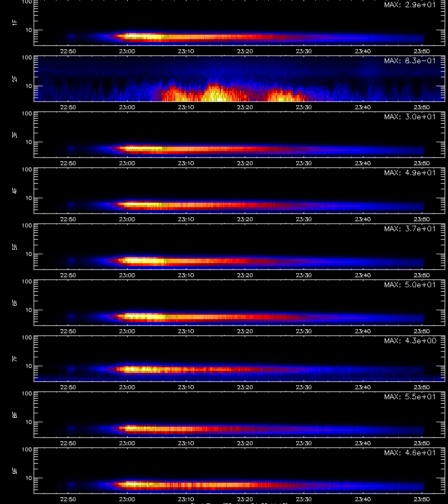
Task: Click 23:10 tick label under 2F panel
Action: 186,107
